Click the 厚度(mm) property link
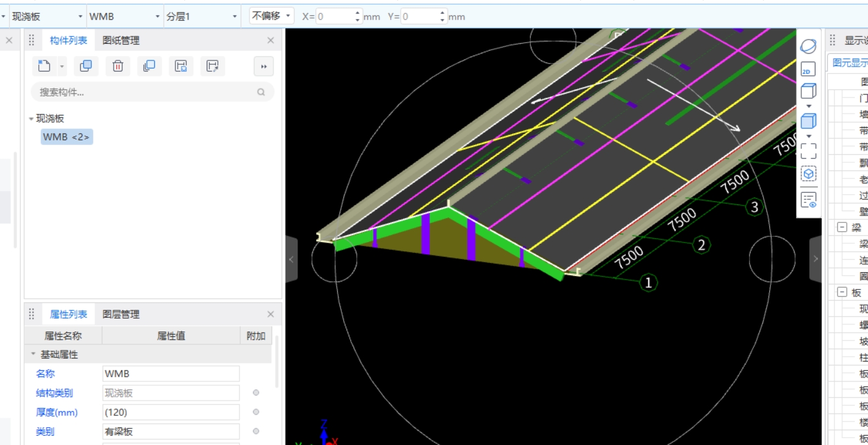868x445 pixels. [57, 412]
